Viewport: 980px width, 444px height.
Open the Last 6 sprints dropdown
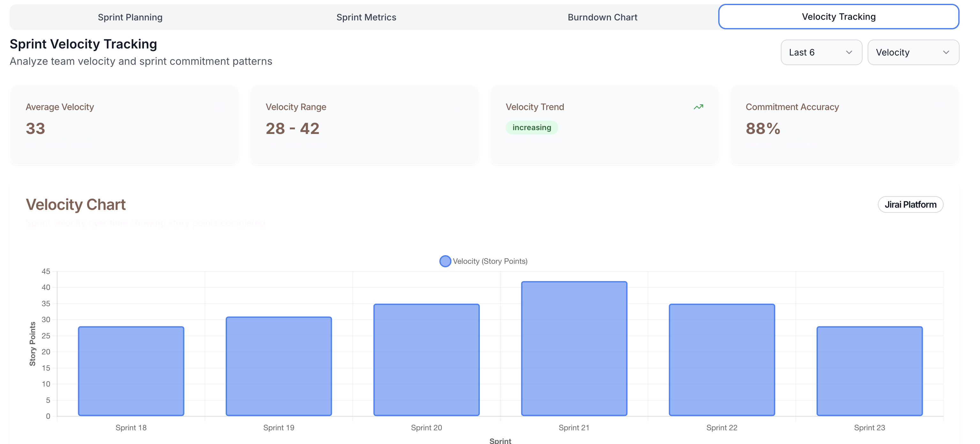point(821,52)
